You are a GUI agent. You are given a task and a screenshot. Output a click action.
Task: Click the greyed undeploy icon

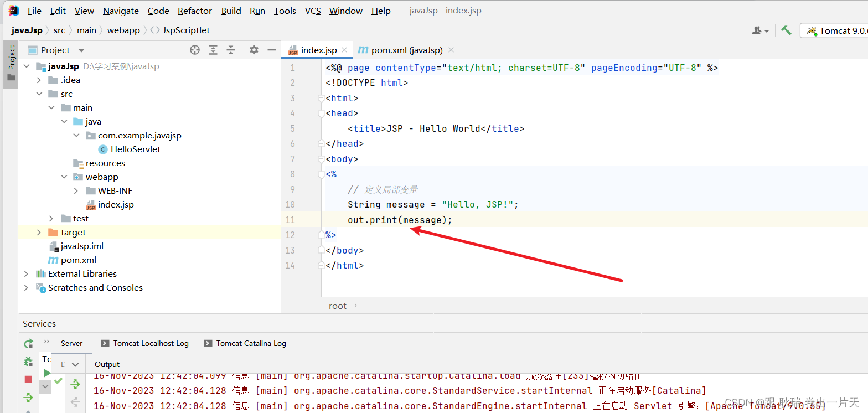coord(75,402)
